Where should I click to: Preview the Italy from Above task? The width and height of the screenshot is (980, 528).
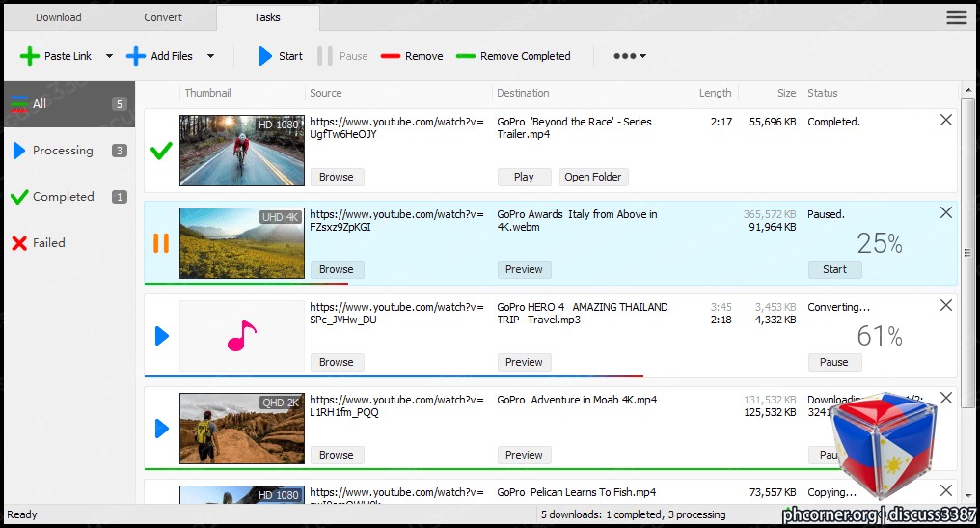click(525, 269)
